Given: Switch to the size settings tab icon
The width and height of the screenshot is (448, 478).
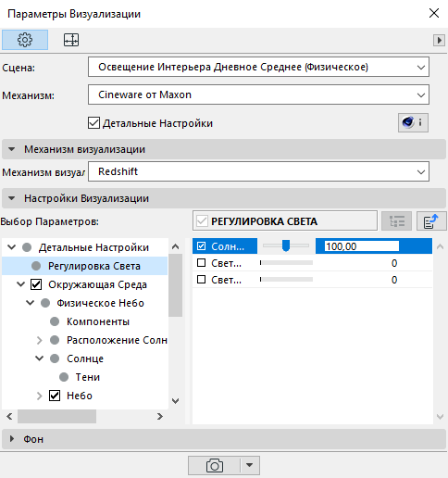Looking at the screenshot, I should 71,40.
